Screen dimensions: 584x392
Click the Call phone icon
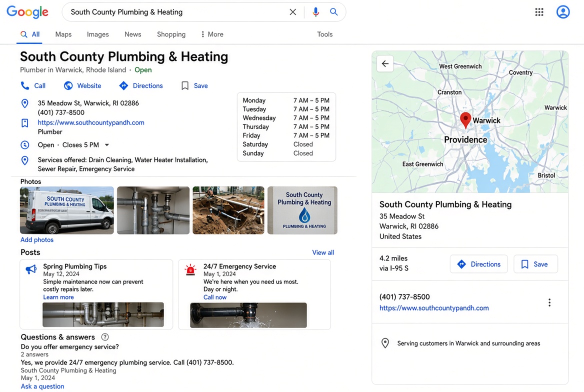24,85
